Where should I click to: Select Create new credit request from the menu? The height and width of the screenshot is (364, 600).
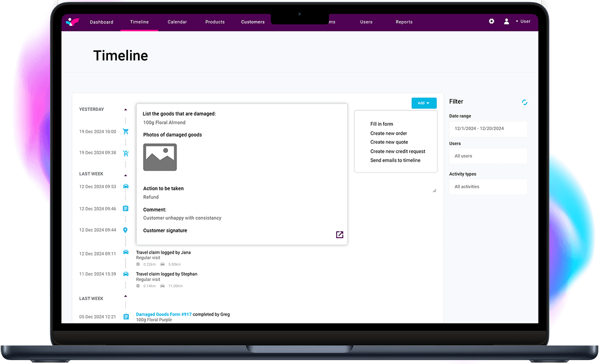click(x=397, y=151)
